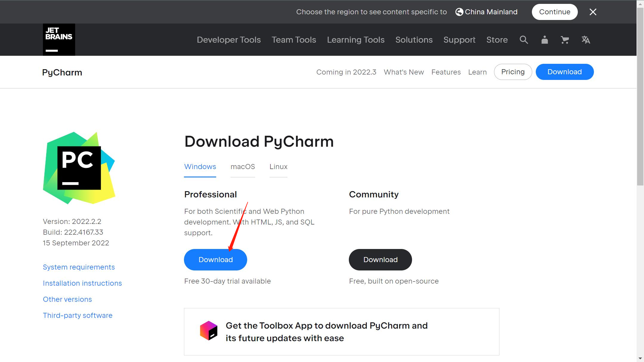Open the Pricing page button
This screenshot has width=644, height=362.
pyautogui.click(x=513, y=72)
